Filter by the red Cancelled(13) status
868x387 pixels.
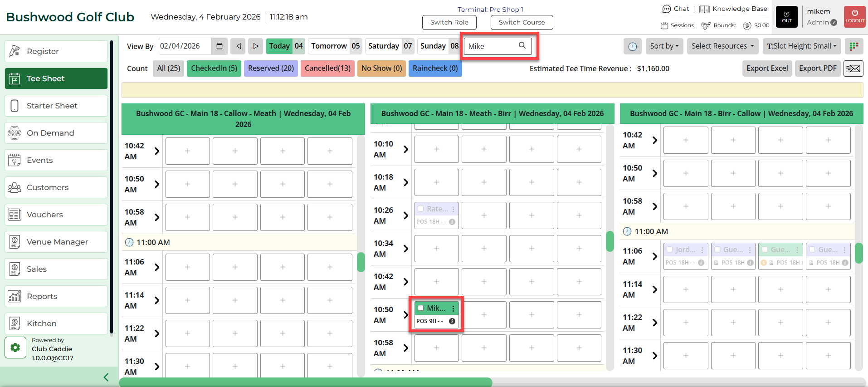click(327, 69)
